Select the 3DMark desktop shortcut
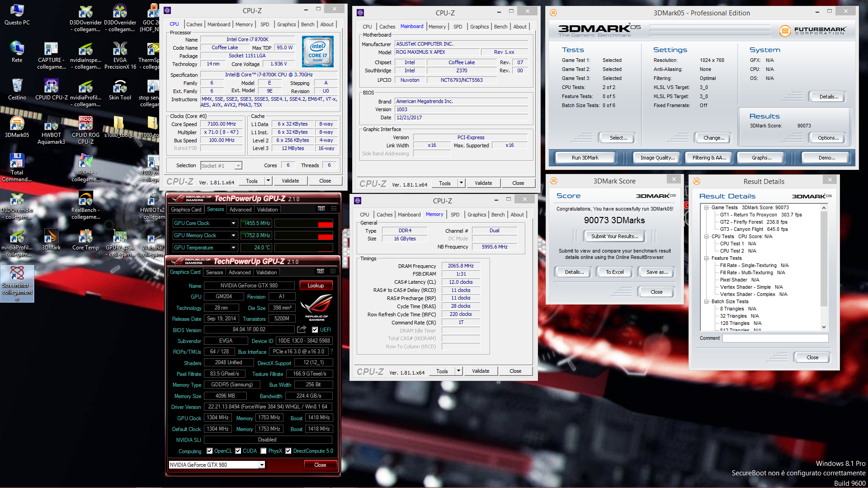The height and width of the screenshot is (488, 868). click(x=51, y=239)
